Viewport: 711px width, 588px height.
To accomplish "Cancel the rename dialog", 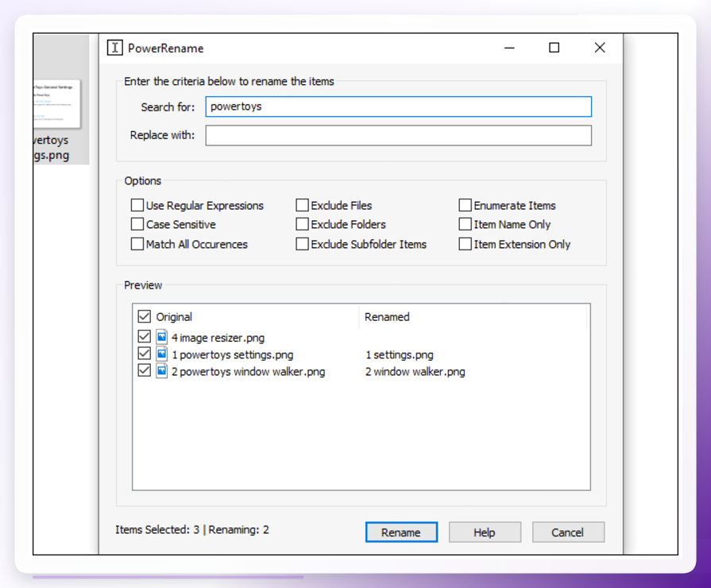I will tap(568, 532).
